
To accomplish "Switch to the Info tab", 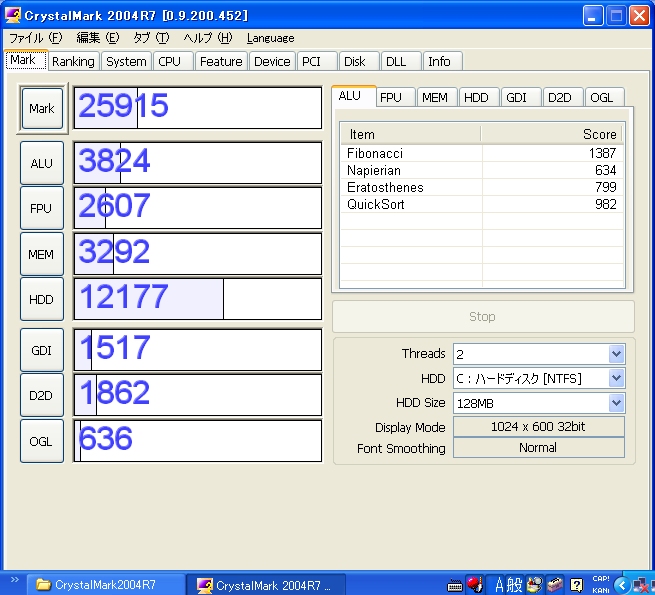I will tap(443, 61).
